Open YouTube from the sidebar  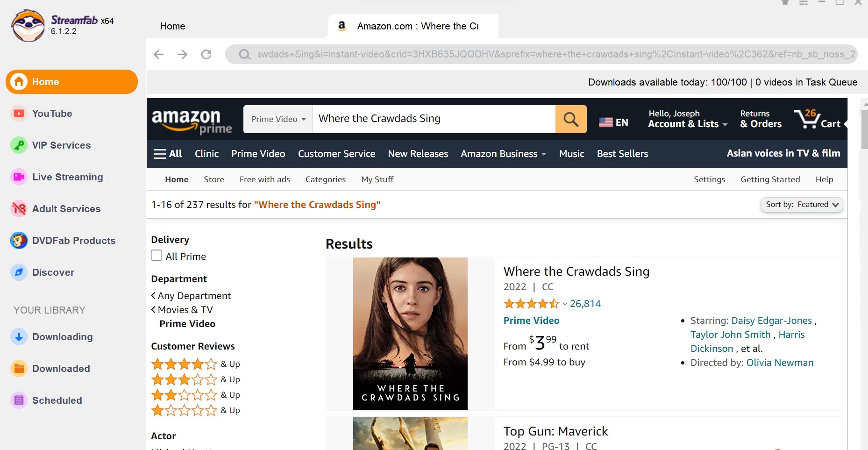coord(52,114)
